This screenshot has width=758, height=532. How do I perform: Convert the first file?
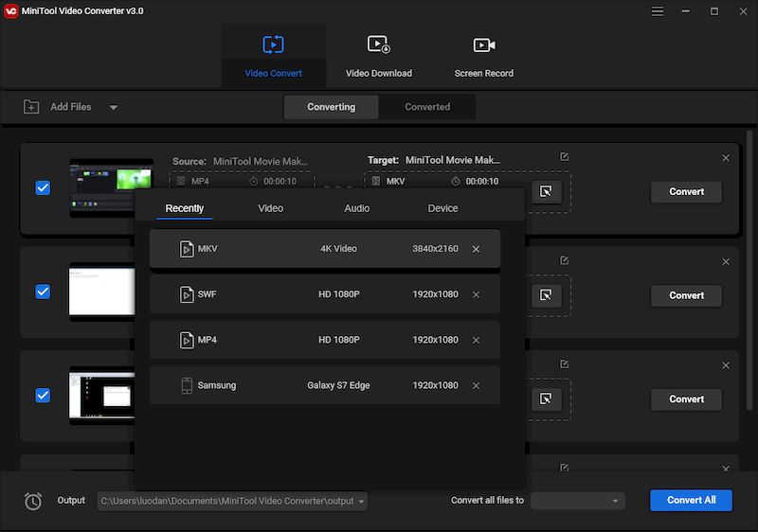pyautogui.click(x=686, y=191)
